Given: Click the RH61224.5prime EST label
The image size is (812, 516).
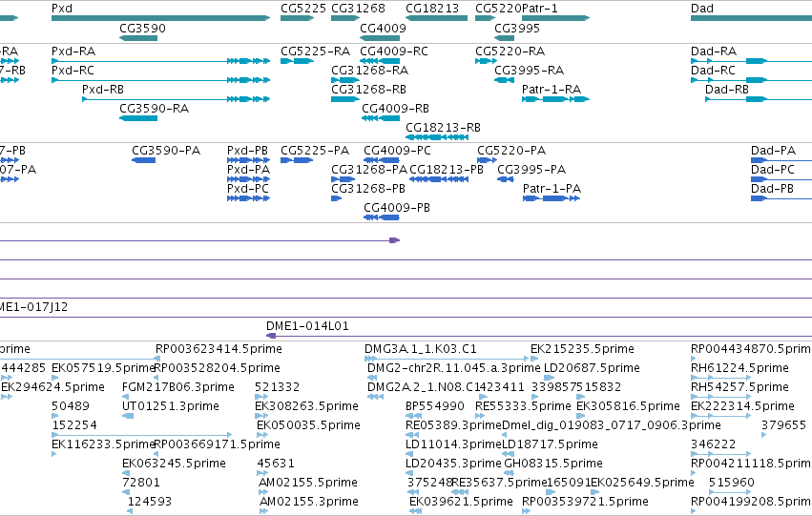Looking at the screenshot, I should 739,368.
